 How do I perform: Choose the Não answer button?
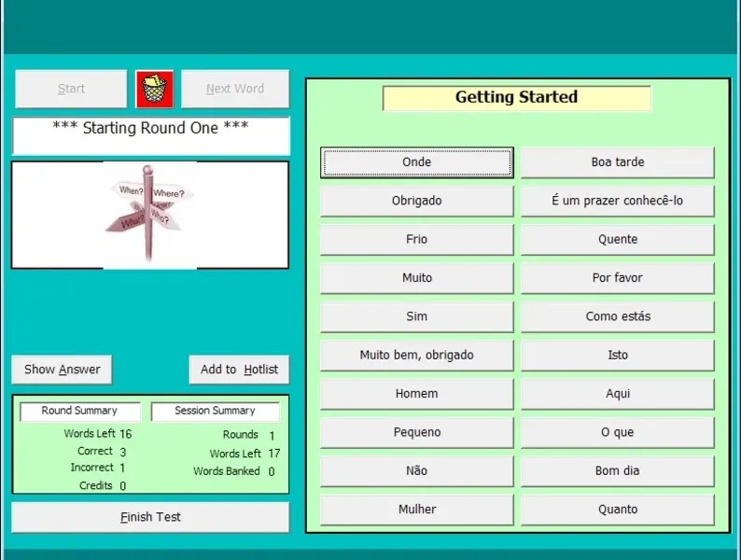coord(417,471)
